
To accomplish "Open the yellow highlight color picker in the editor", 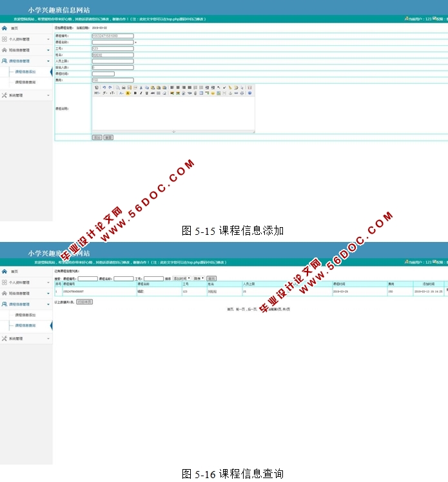I will pyautogui.click(x=128, y=93).
